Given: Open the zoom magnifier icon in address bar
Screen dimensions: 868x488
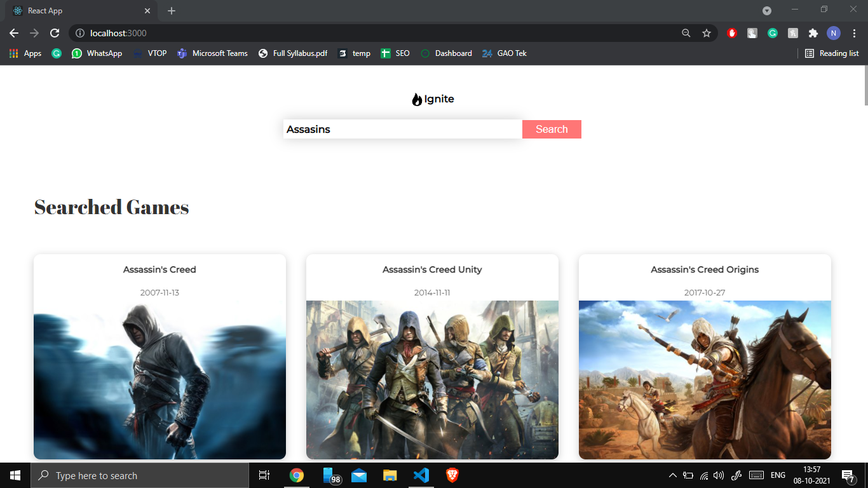Looking at the screenshot, I should tap(686, 33).
